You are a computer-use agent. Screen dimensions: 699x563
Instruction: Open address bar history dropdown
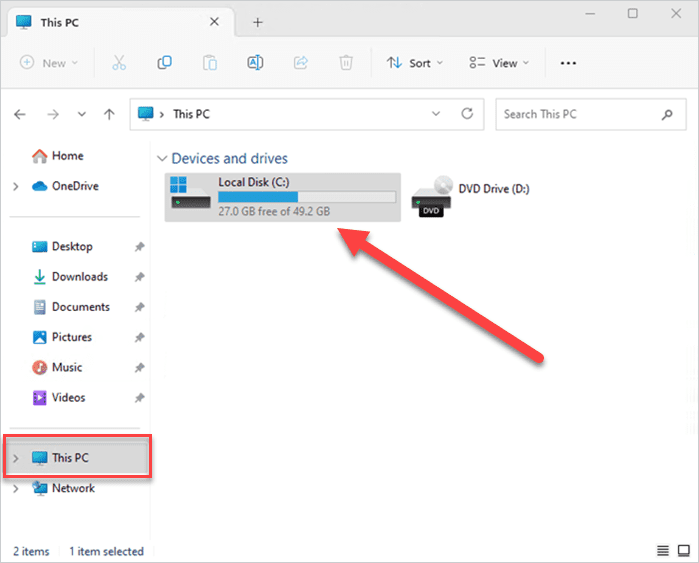pyautogui.click(x=436, y=114)
